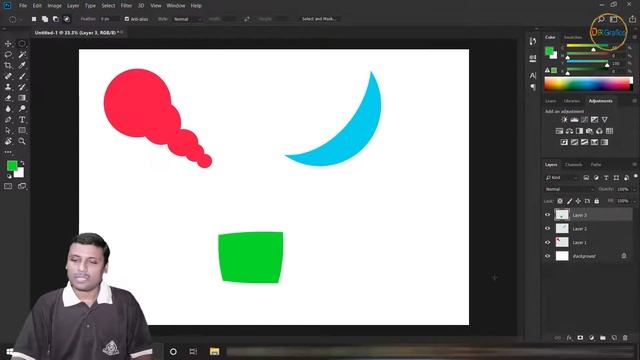Screen dimensions: 640x360
Task: Swap foreground and background colors
Action: tap(22, 163)
